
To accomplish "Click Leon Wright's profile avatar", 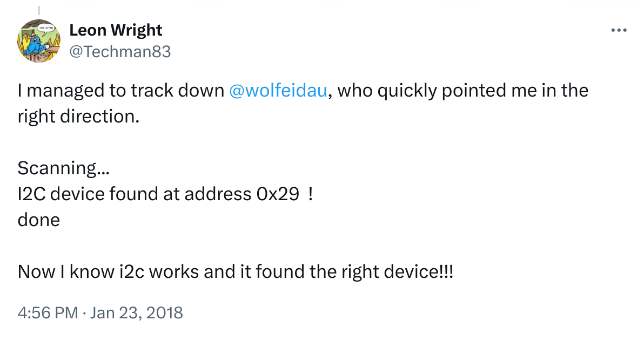I will pos(38,40).
